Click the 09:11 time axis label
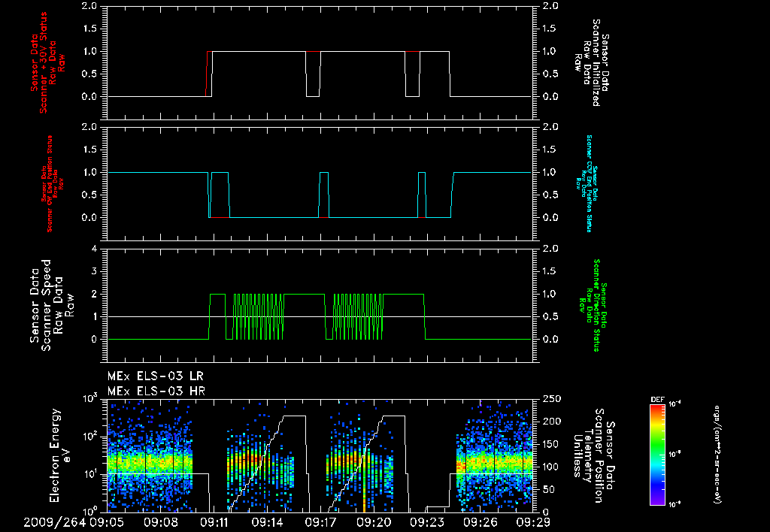 click(x=214, y=522)
